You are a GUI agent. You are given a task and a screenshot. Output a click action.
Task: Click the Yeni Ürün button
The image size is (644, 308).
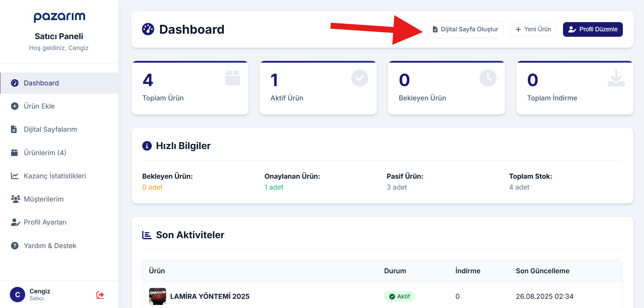pyautogui.click(x=533, y=29)
